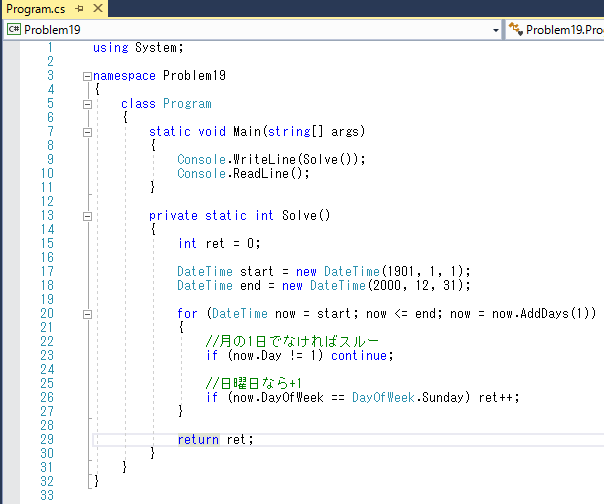The width and height of the screenshot is (604, 504).
Task: Click the value 2000 in end DateTime
Action: pos(387,286)
